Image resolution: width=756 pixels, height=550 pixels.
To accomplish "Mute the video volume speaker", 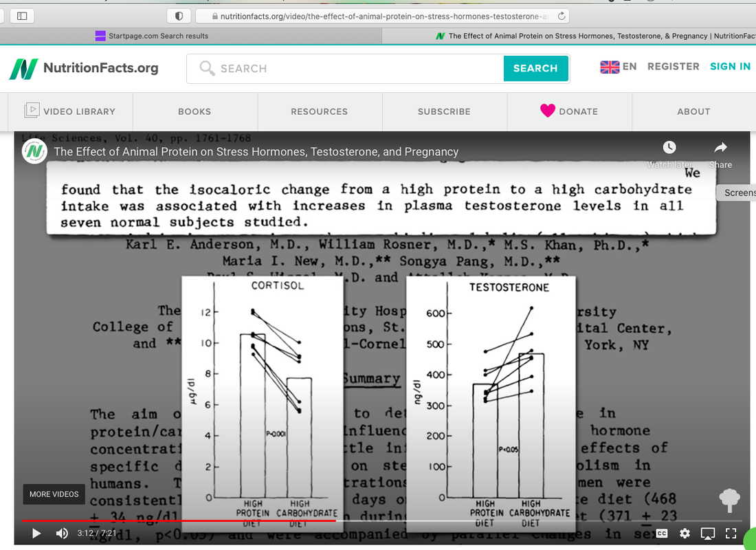I will 62,533.
